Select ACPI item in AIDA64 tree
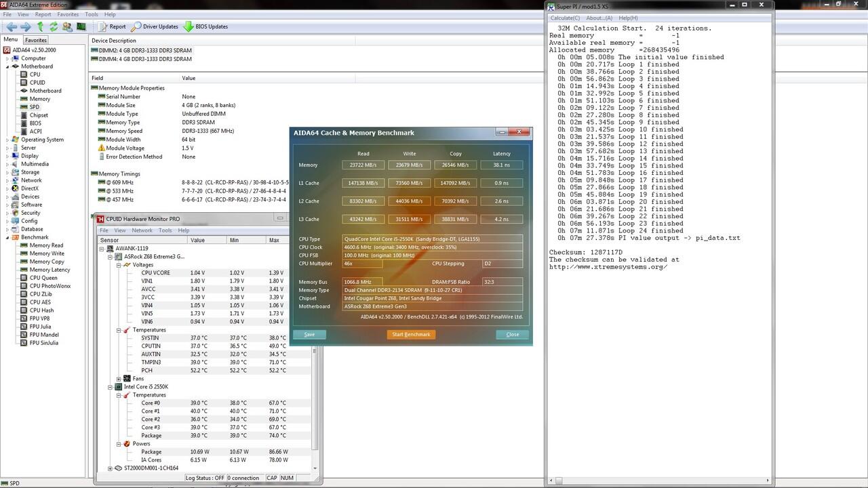This screenshot has width=868, height=488. [31, 131]
